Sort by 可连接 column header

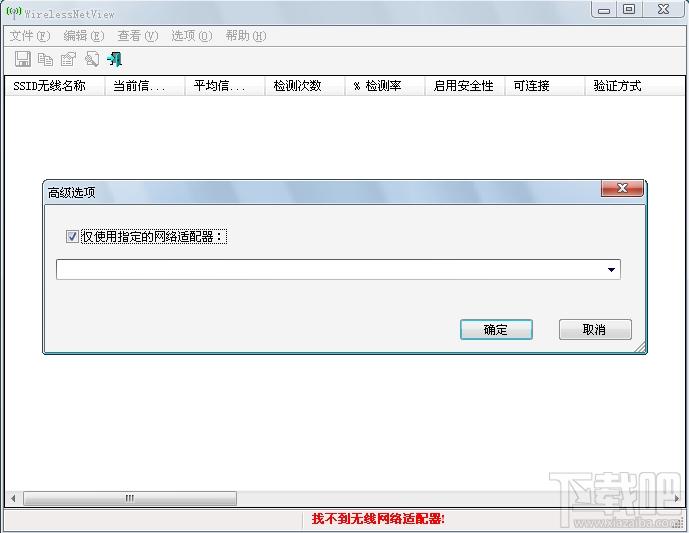click(x=545, y=86)
